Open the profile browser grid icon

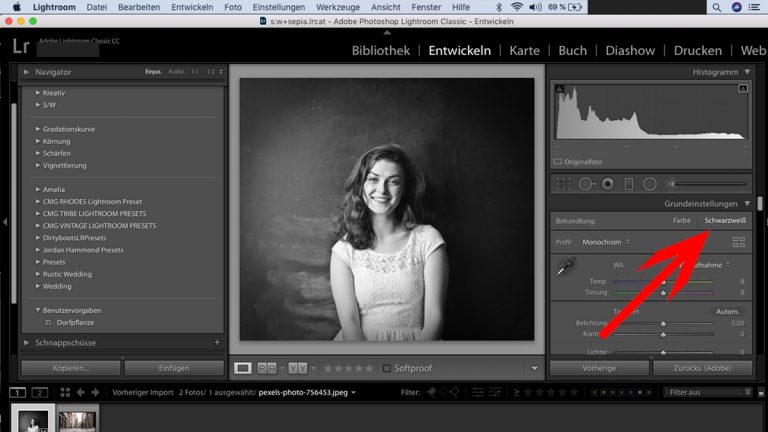[x=738, y=242]
